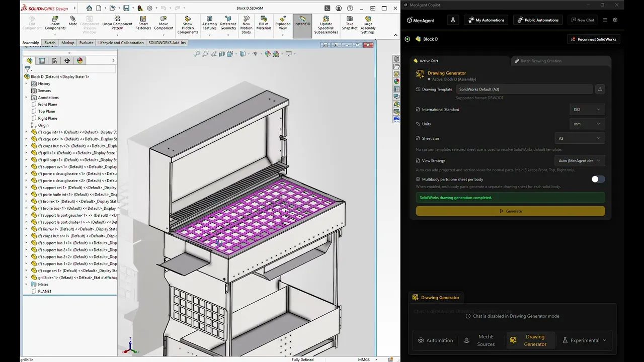Viewport: 644px width, 362px height.
Task: Open SOLIDWORKS Add-Ins tab
Action: point(167,43)
